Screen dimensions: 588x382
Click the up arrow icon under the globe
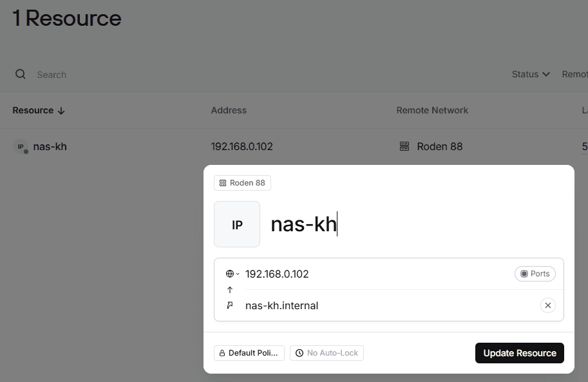[x=230, y=290]
